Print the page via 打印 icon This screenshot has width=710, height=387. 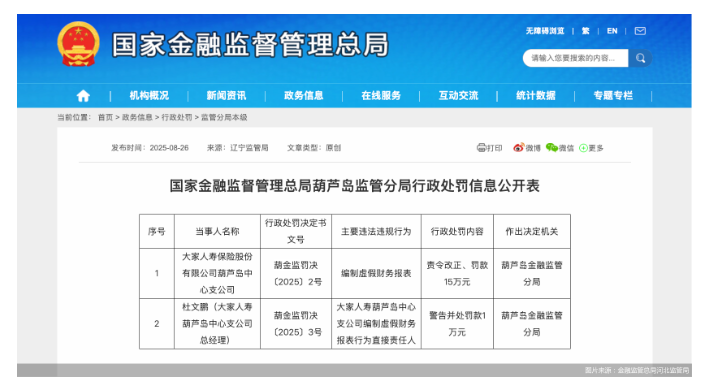point(489,148)
